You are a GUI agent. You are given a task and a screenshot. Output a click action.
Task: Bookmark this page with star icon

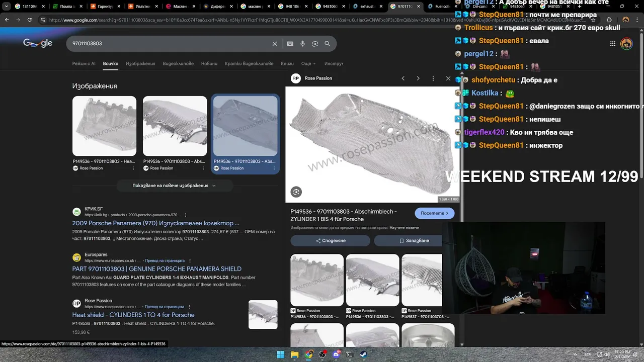[x=593, y=20]
